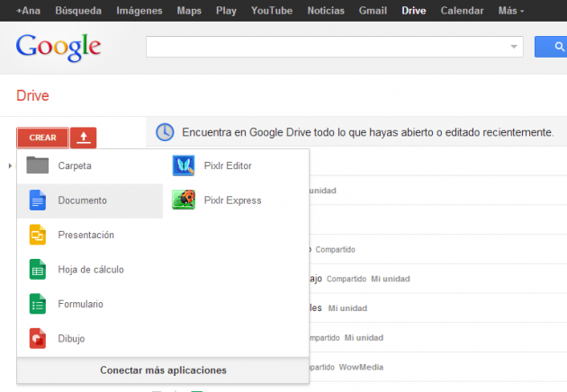567x392 pixels.
Task: Click the Google logo
Action: click(x=58, y=48)
